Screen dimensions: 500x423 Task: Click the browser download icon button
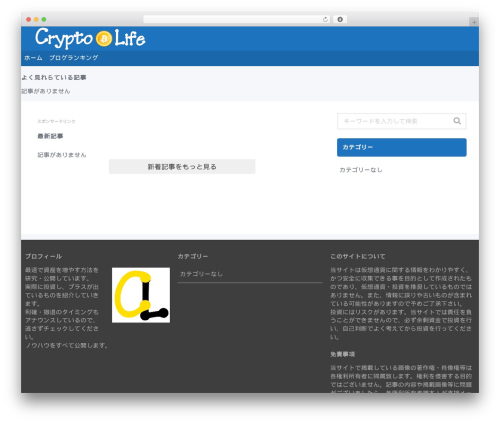click(340, 20)
